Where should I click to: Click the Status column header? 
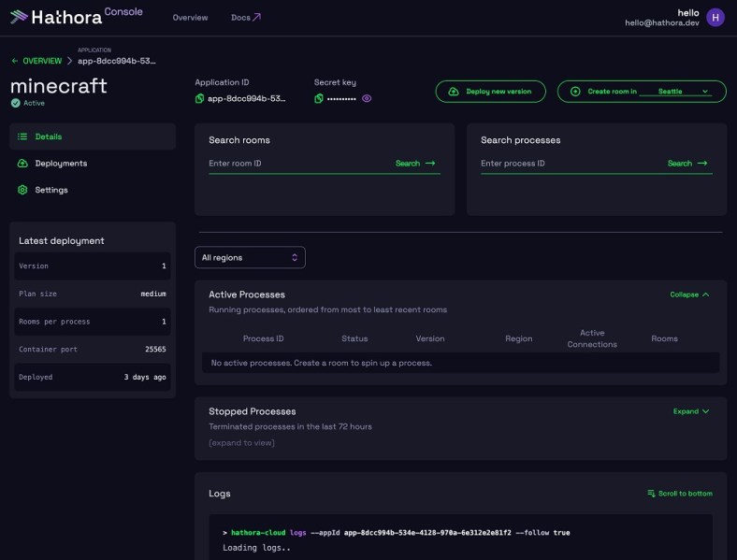tap(354, 338)
